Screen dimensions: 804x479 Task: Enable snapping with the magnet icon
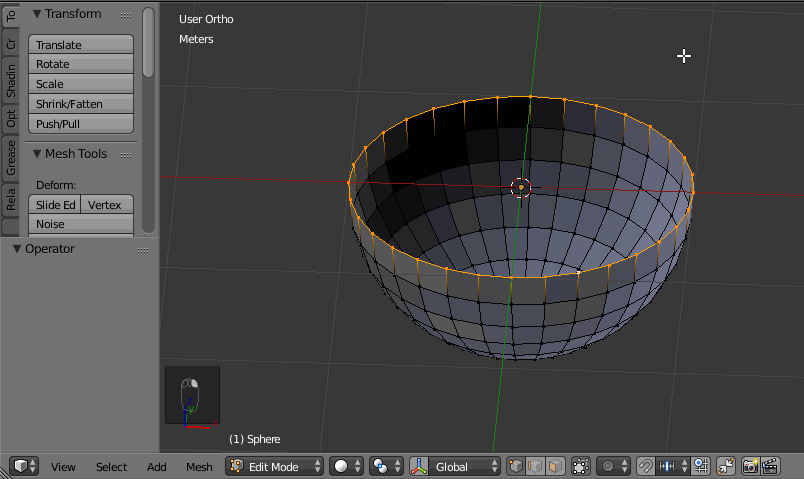[646, 466]
